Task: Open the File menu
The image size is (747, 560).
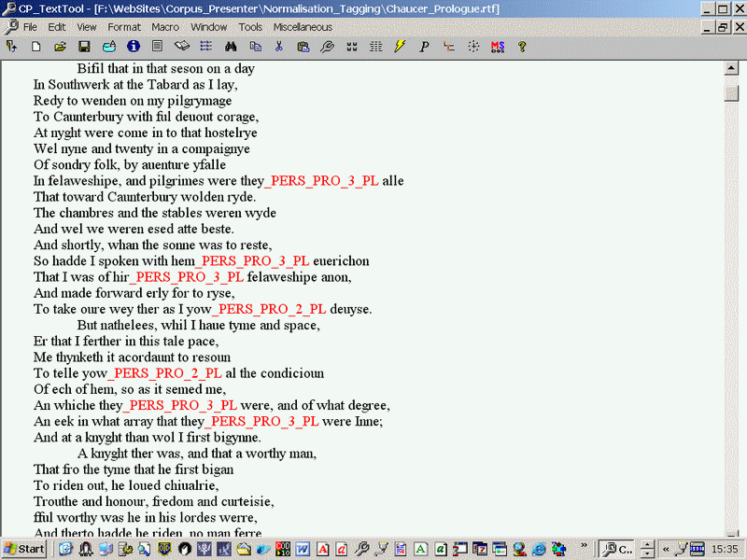Action: click(x=30, y=27)
